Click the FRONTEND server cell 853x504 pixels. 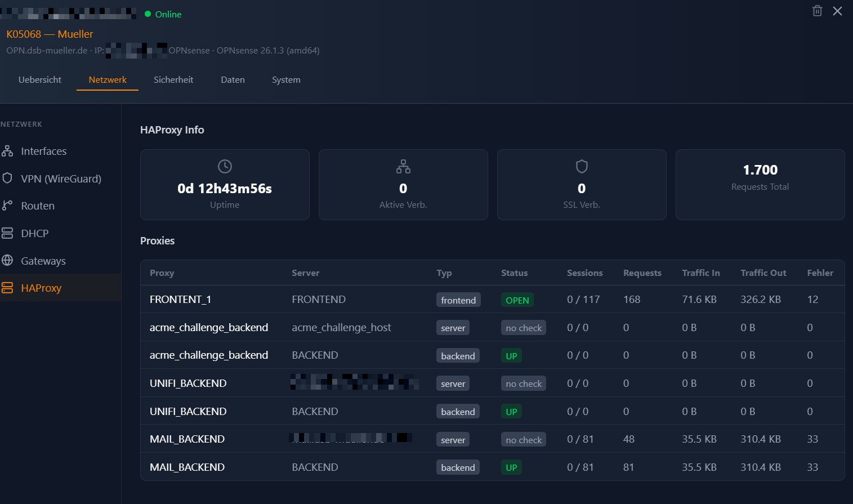point(319,300)
